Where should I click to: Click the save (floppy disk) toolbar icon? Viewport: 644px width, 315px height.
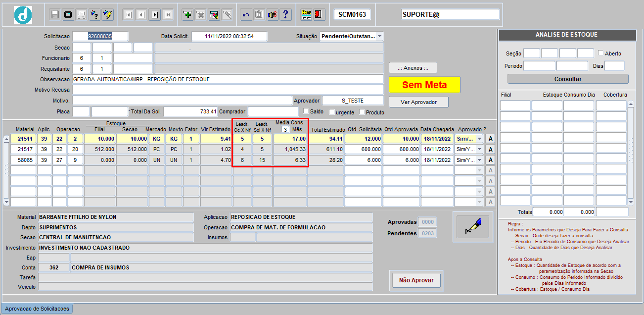coord(55,15)
